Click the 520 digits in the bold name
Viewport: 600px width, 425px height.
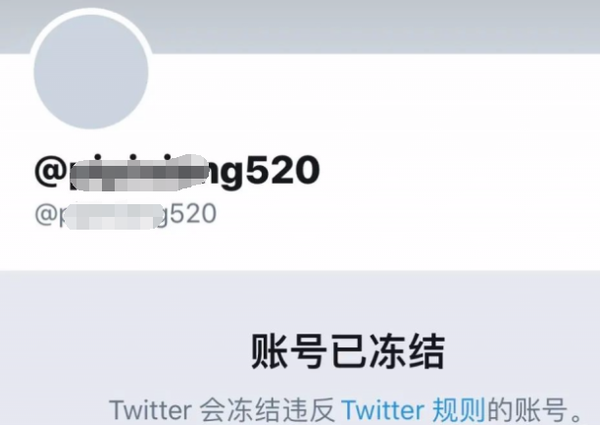coord(283,171)
